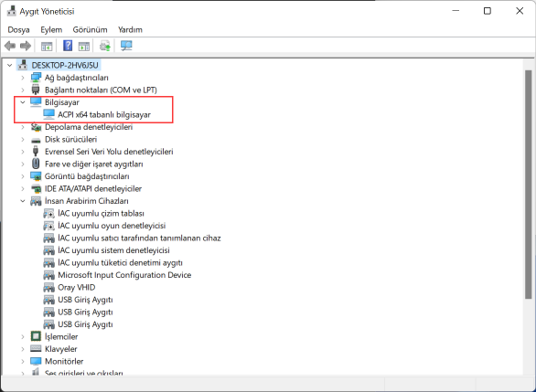Click the Back arrow toolbar icon

[x=10, y=46]
